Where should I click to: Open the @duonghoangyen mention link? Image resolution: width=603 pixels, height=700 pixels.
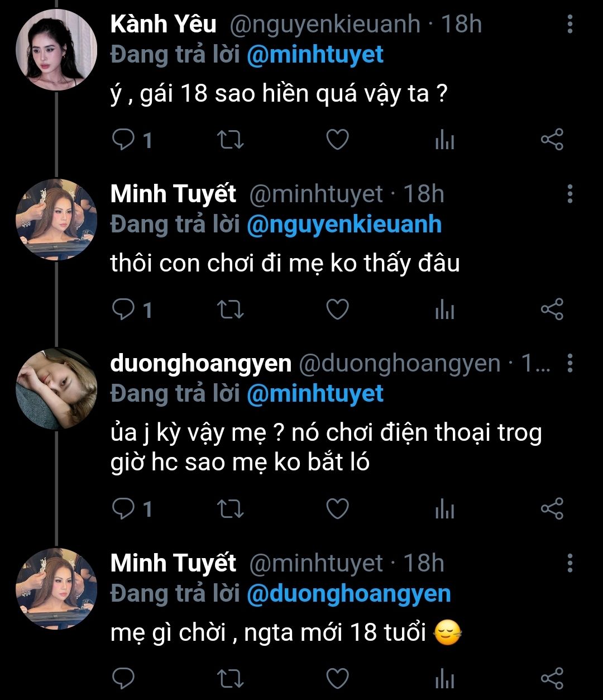click(x=348, y=593)
